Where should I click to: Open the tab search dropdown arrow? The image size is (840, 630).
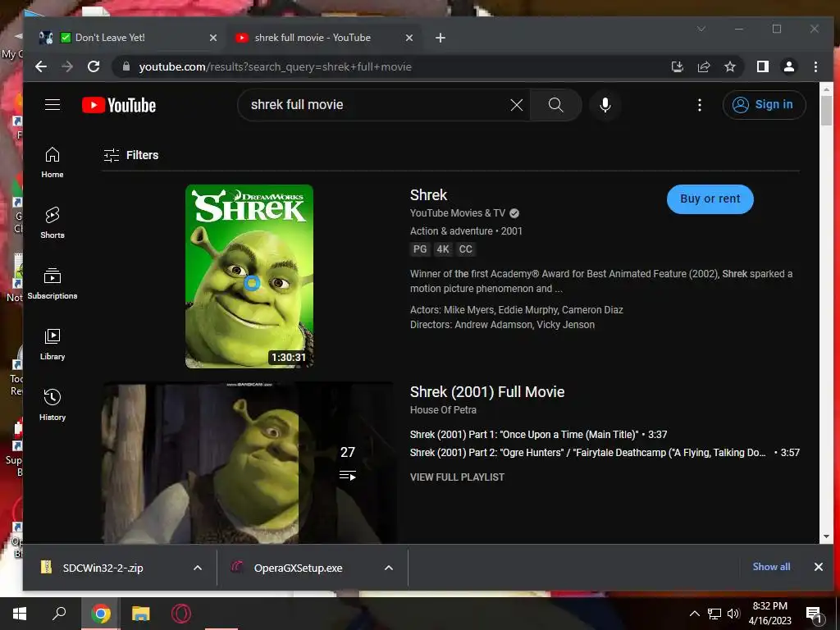(701, 29)
